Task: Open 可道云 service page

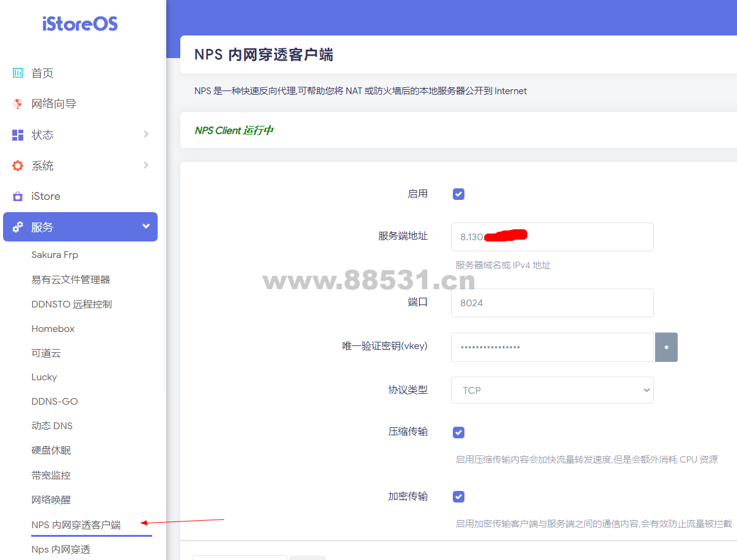Action: point(46,353)
